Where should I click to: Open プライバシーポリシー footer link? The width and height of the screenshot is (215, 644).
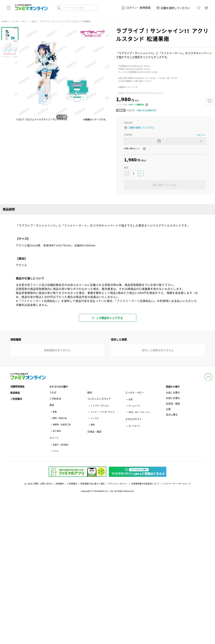click(x=118, y=484)
